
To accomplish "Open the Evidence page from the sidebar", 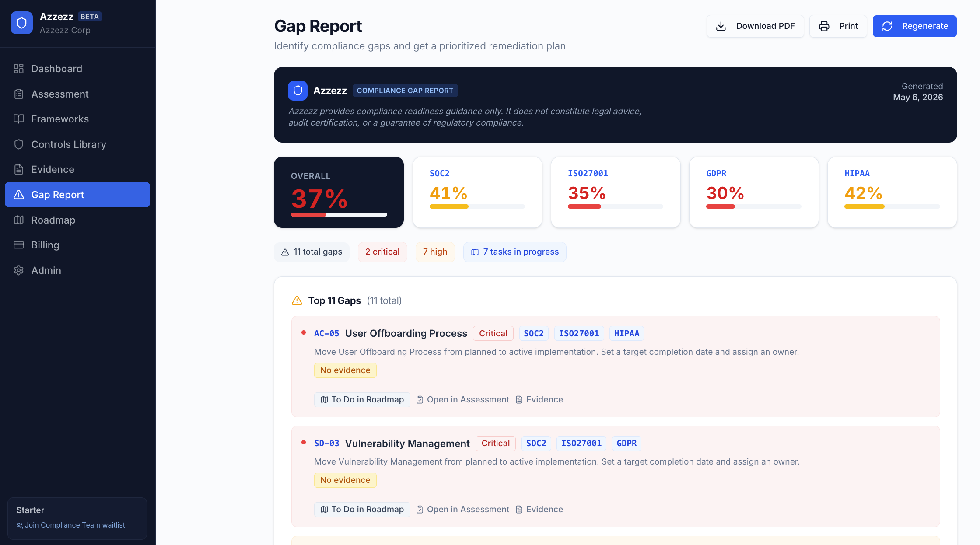I will tap(77, 169).
